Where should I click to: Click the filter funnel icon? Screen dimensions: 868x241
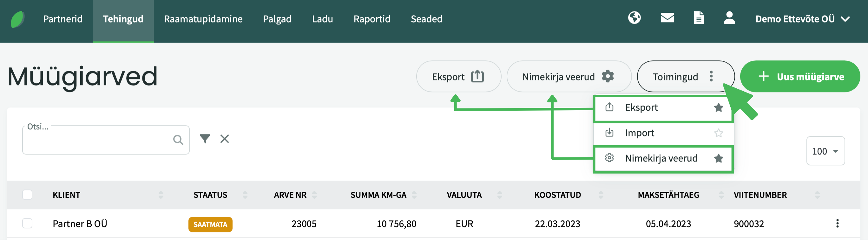click(x=205, y=139)
